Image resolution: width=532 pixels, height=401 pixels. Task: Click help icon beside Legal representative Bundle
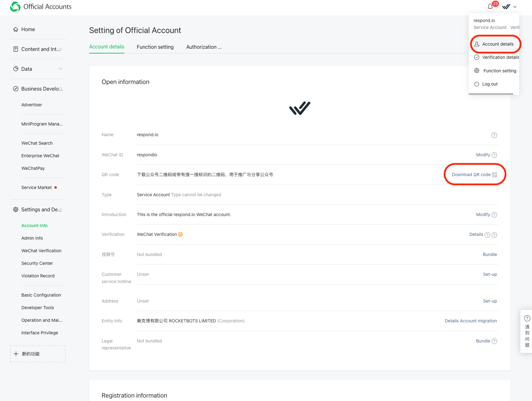(494, 341)
